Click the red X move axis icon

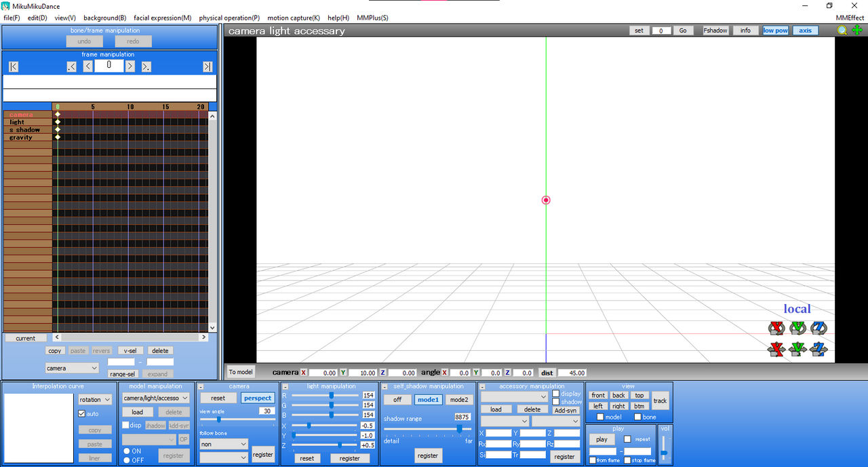coord(776,350)
